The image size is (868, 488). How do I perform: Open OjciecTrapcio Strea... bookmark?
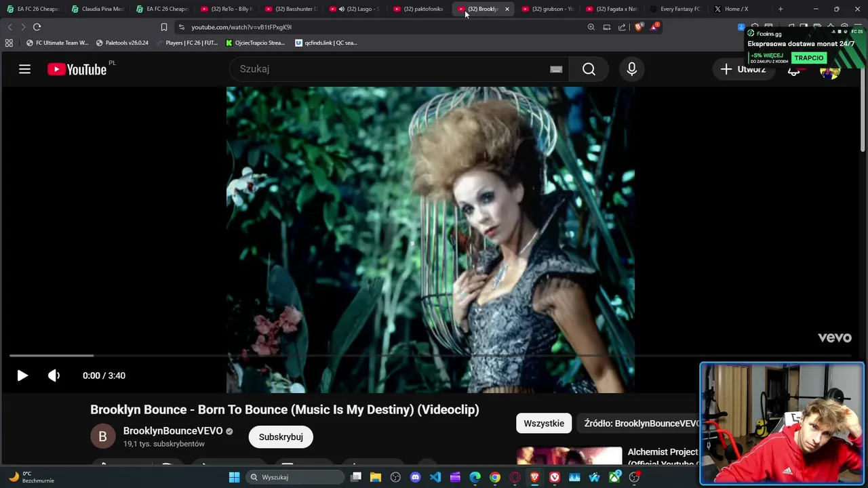tap(256, 43)
